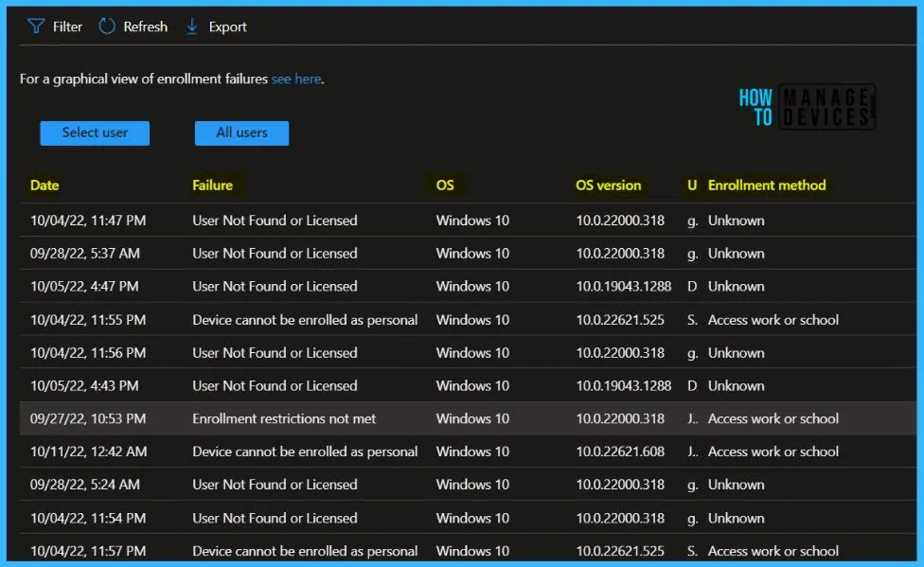Screen dimensions: 924x567
Task: Open the 'see here' graphical view link
Action: 295,79
